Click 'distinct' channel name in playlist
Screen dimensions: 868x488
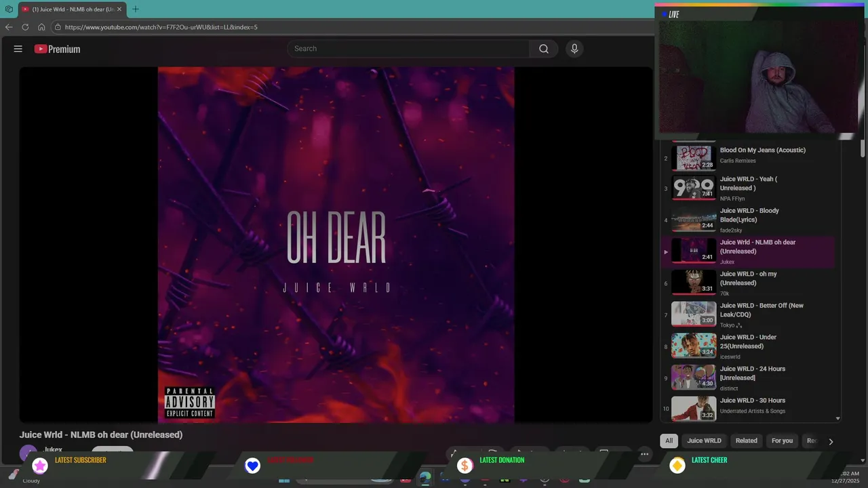[x=729, y=389]
